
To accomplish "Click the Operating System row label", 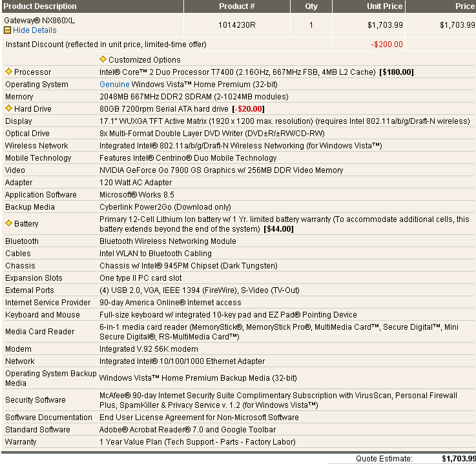I will point(37,85).
